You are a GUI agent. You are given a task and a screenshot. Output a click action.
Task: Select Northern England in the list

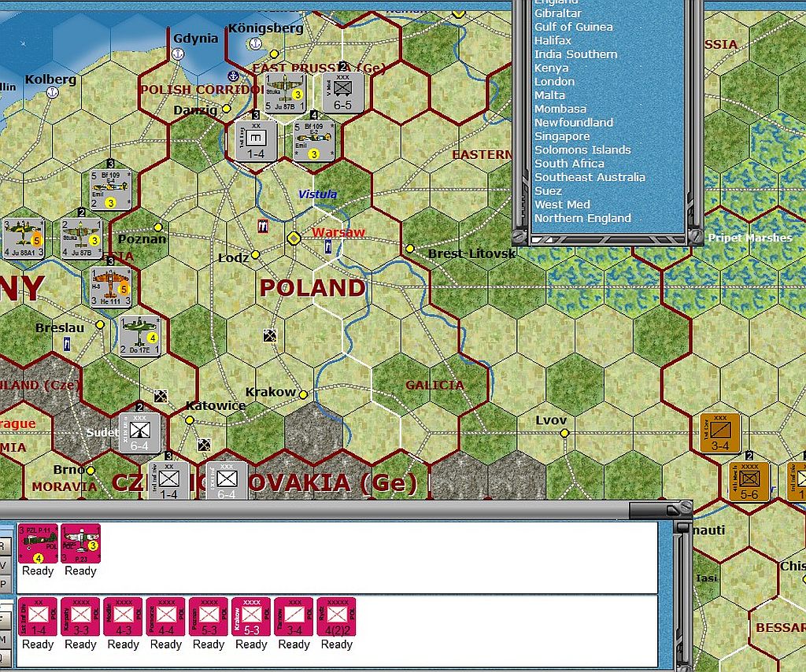pos(583,218)
